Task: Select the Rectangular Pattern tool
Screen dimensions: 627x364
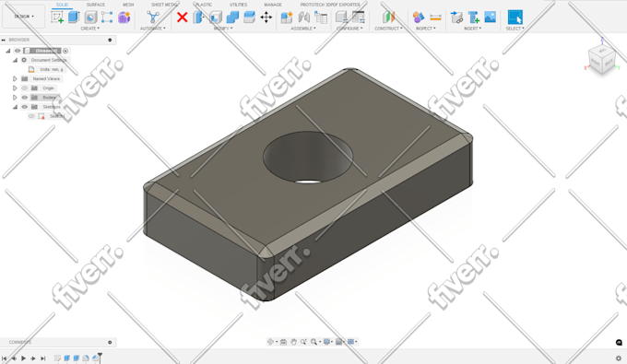Action: (x=107, y=18)
